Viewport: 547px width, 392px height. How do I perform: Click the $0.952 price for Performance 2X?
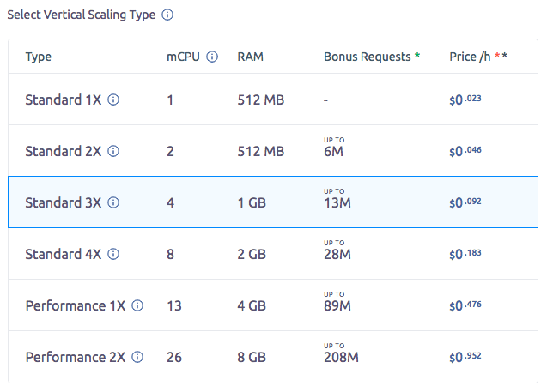click(465, 357)
